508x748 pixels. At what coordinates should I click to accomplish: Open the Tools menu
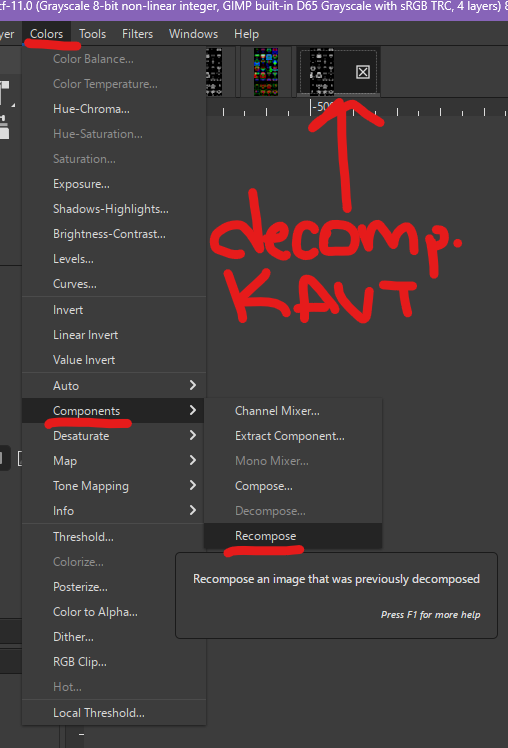coord(93,34)
